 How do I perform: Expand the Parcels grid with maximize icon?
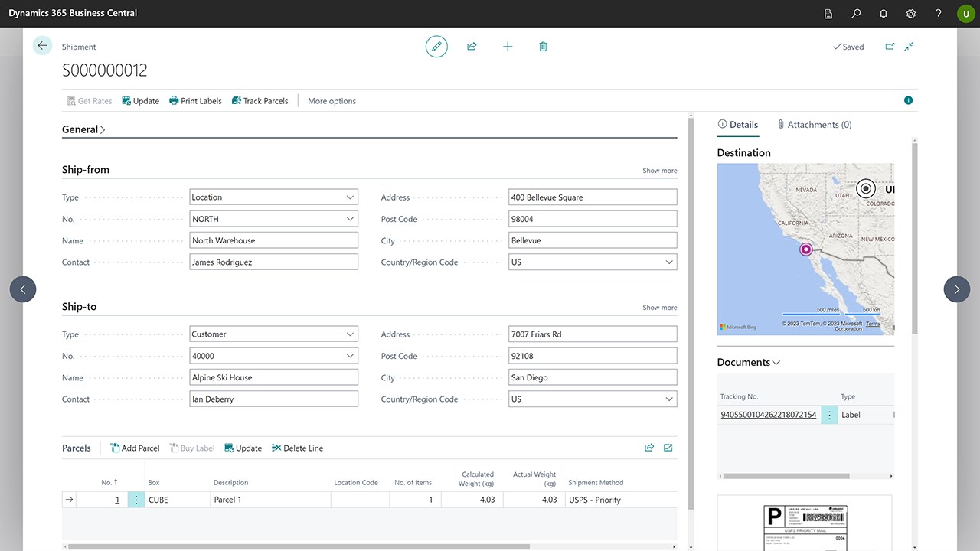tap(668, 448)
